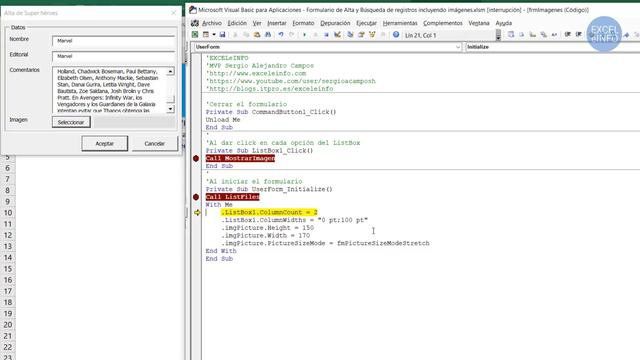The width and height of the screenshot is (640, 360).
Task: Open the Ejecutar menu
Action: pos(367,23)
